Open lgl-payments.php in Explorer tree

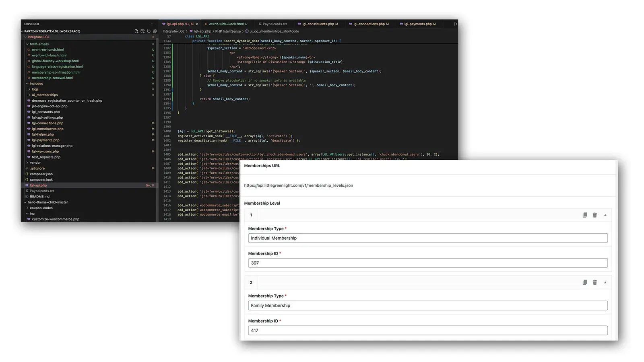(45, 140)
